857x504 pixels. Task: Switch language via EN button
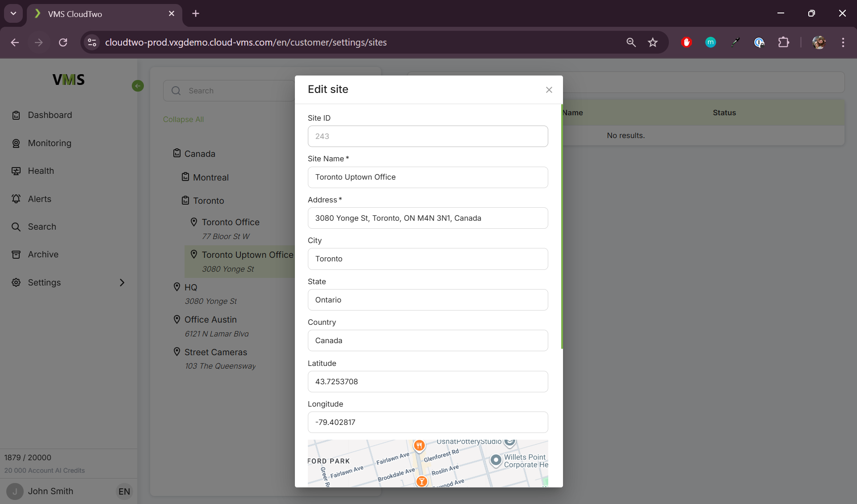click(124, 491)
